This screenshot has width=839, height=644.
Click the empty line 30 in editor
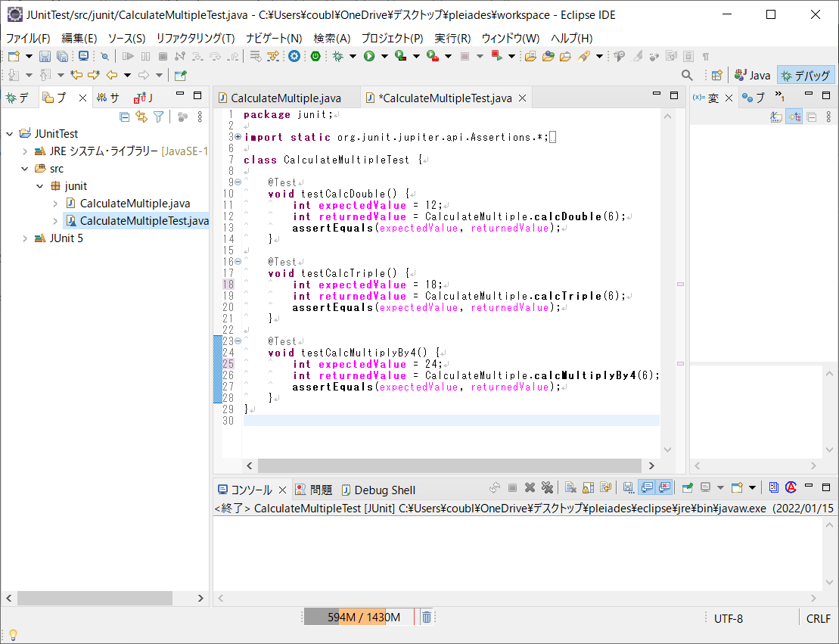(x=451, y=421)
